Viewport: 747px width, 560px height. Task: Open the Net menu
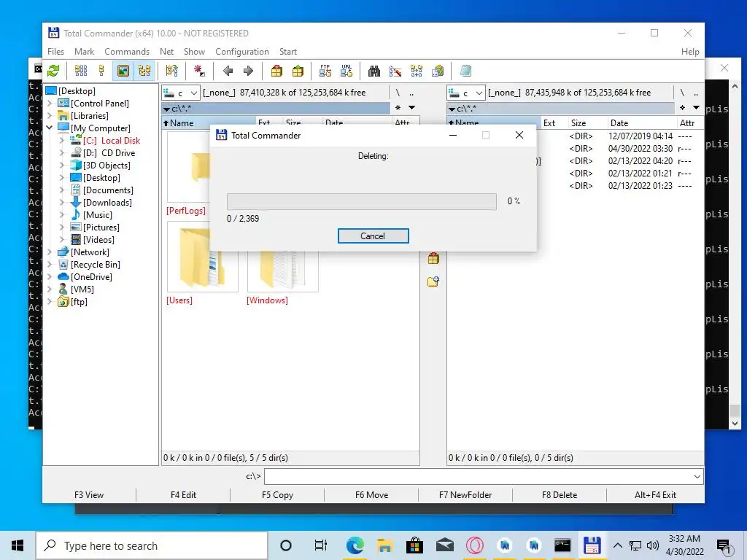point(167,52)
